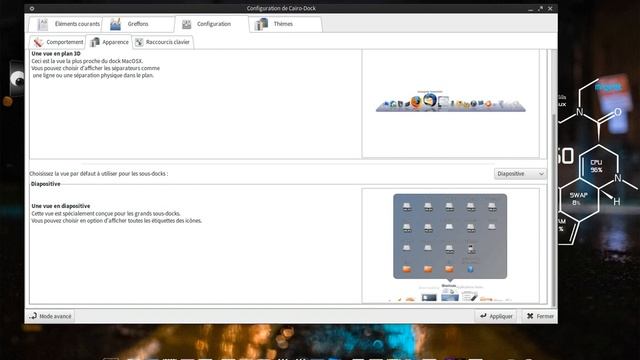Screen dimensions: 640x360
Task: Open the Raccourcis clavier sub-tab
Action: 162,42
